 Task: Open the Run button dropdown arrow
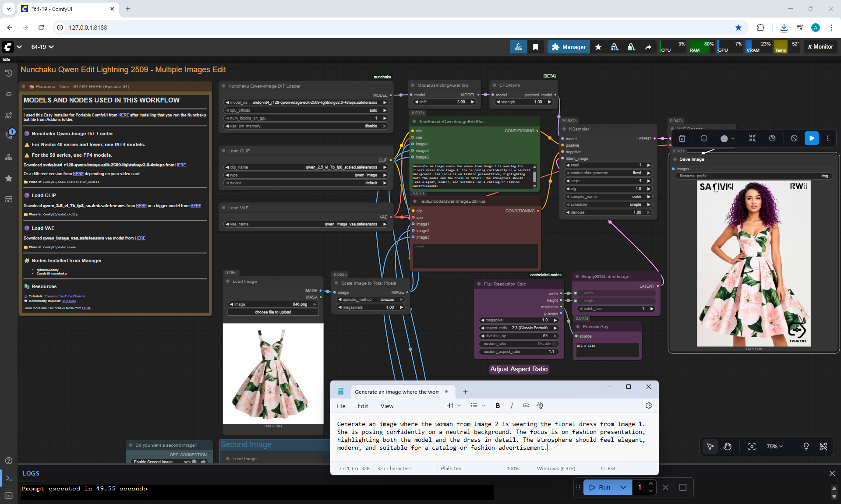pos(623,487)
